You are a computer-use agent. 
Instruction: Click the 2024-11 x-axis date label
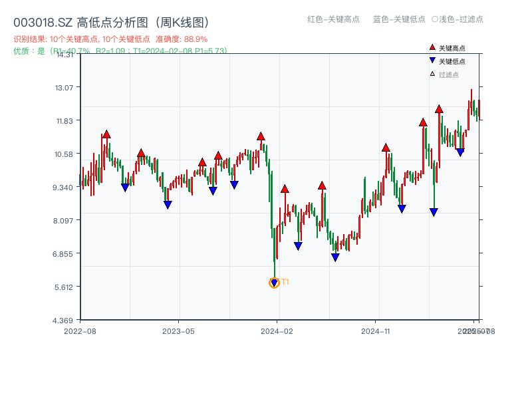[375, 331]
